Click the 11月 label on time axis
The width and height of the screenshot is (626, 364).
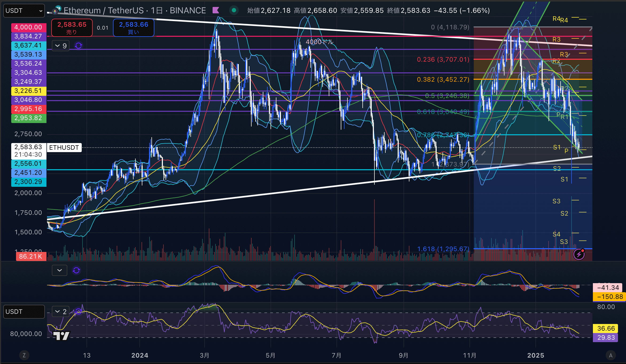pos(470,355)
